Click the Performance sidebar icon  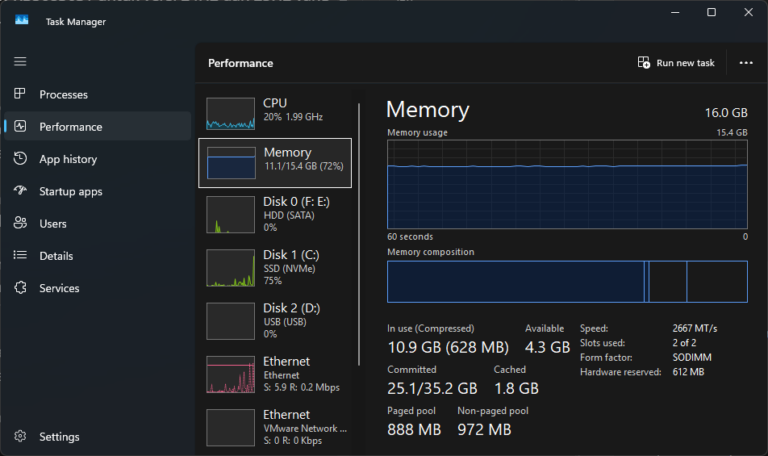[x=20, y=126]
